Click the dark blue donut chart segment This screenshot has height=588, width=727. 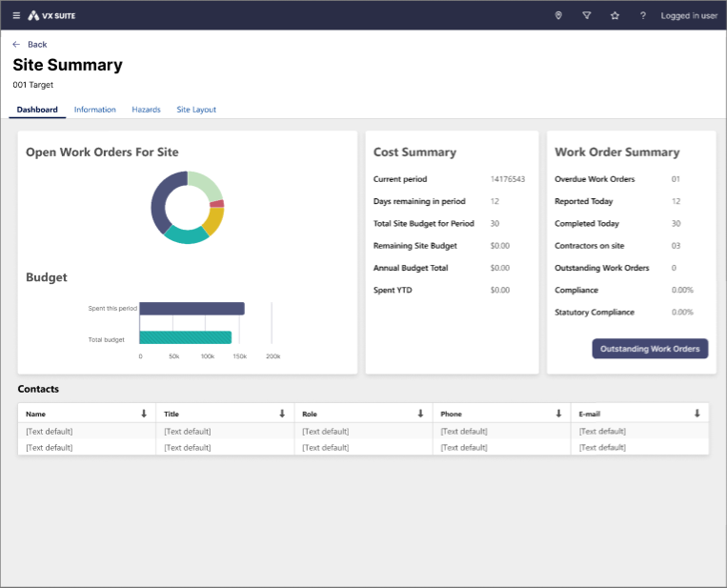tap(159, 208)
